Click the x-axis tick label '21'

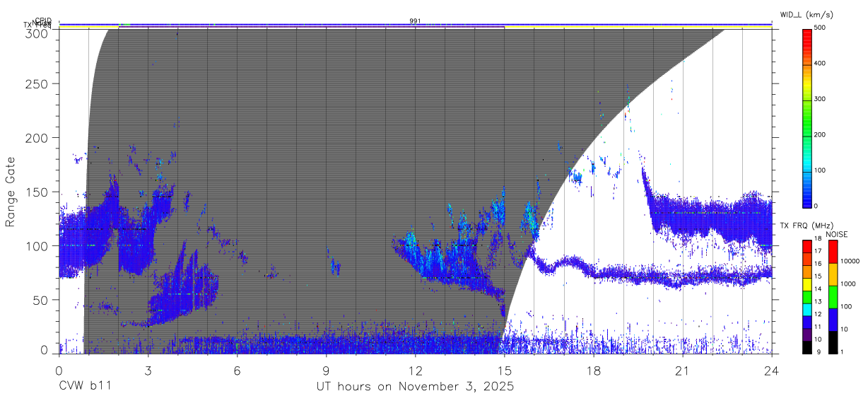[682, 370]
